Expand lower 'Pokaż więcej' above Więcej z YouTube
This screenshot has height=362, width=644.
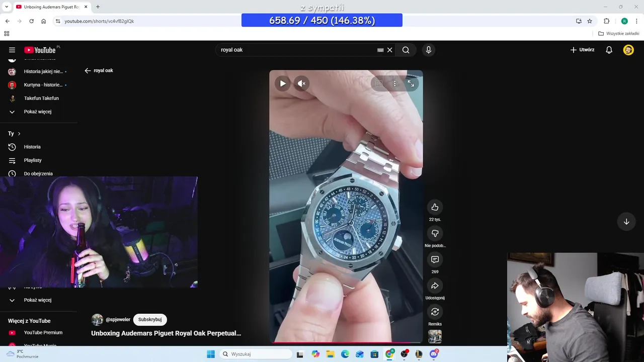[x=38, y=300]
